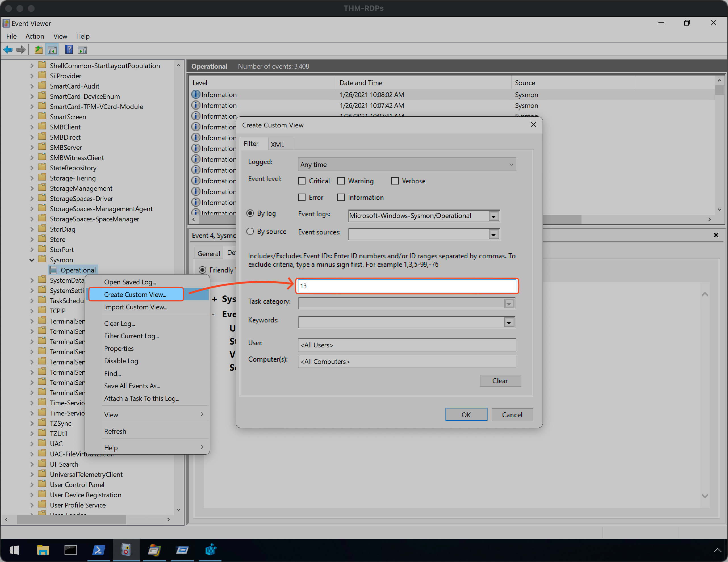Launch PowerShell from the taskbar
Viewport: 728px width, 562px height.
pyautogui.click(x=98, y=550)
